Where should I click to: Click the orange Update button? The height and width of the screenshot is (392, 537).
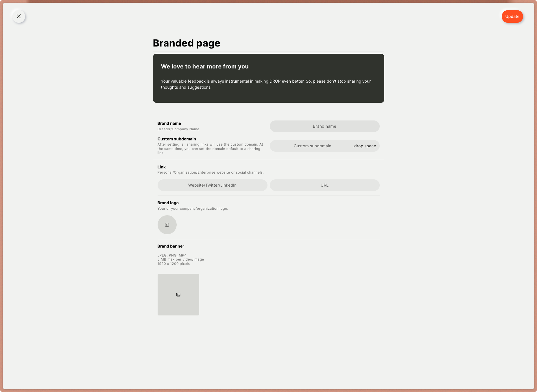(x=512, y=16)
